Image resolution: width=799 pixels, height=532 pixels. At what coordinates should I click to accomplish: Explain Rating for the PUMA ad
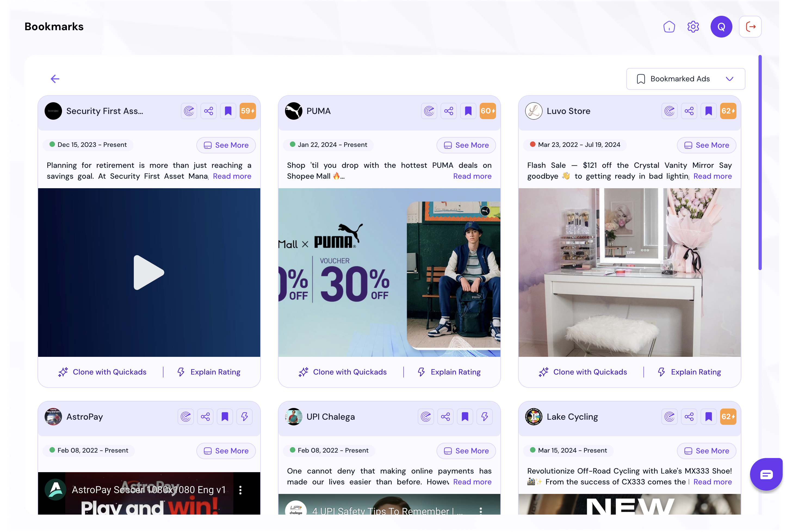click(x=449, y=372)
